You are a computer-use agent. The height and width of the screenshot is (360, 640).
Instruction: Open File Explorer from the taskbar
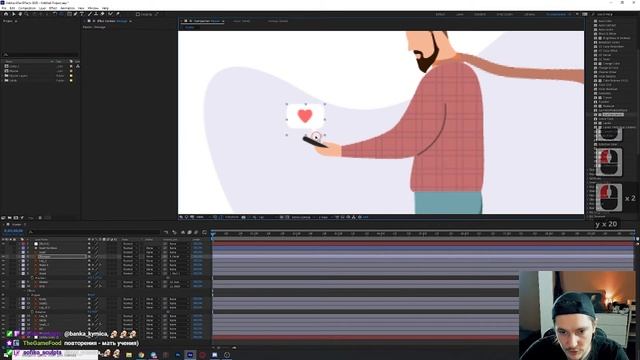[x=129, y=355]
